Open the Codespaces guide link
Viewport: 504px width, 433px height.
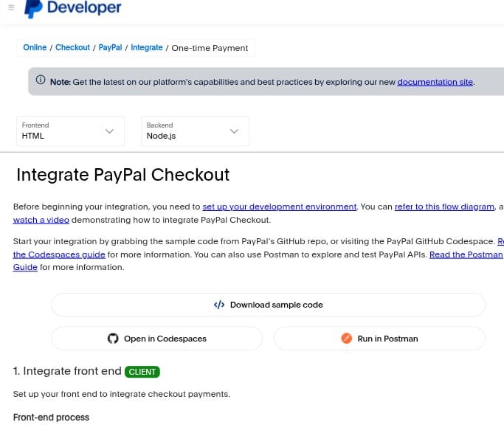59,254
